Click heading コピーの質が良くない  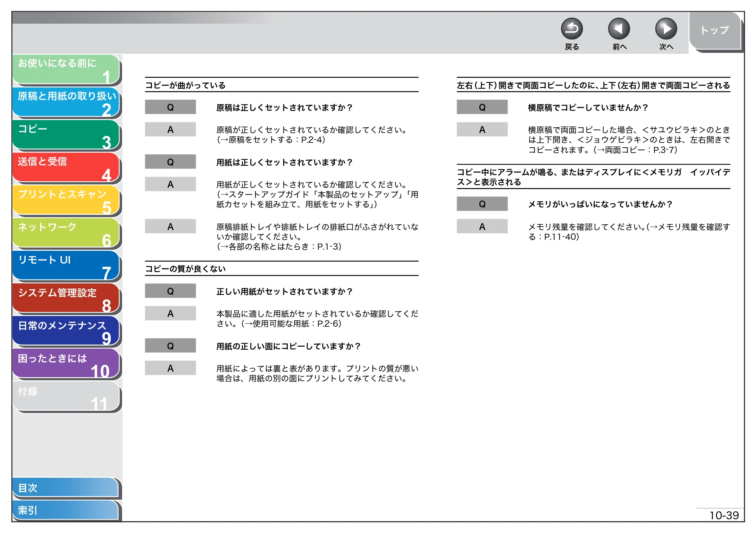tap(185, 269)
